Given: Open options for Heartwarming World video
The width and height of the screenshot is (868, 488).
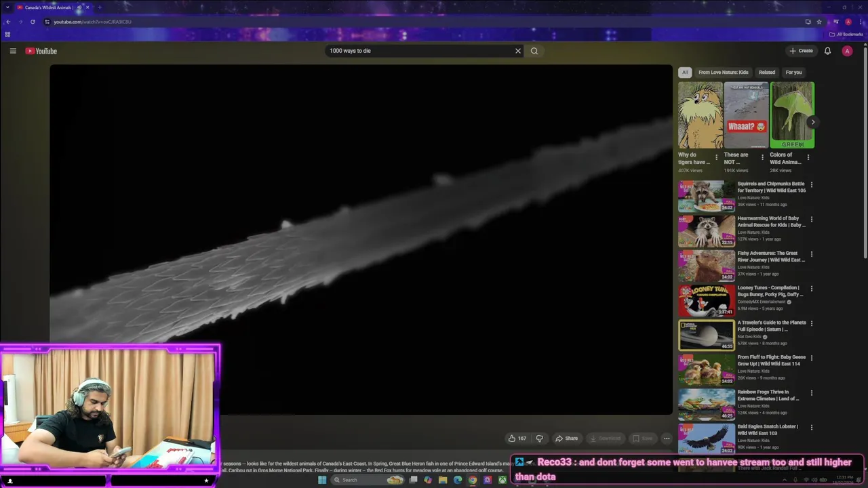Looking at the screenshot, I should (811, 219).
